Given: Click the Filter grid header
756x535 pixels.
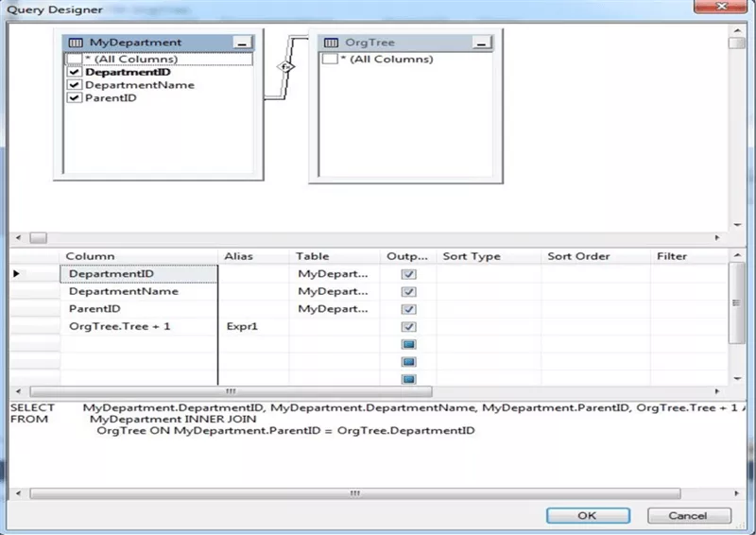Looking at the screenshot, I should [689, 256].
